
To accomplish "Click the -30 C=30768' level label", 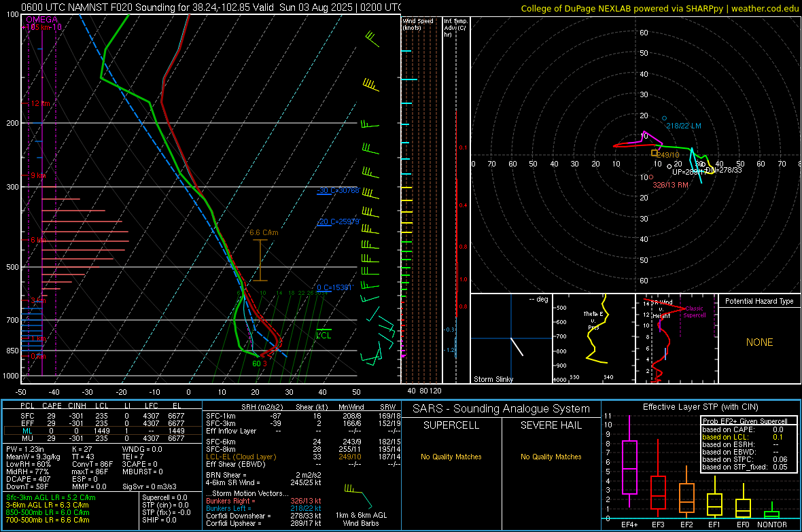I will pyautogui.click(x=338, y=190).
